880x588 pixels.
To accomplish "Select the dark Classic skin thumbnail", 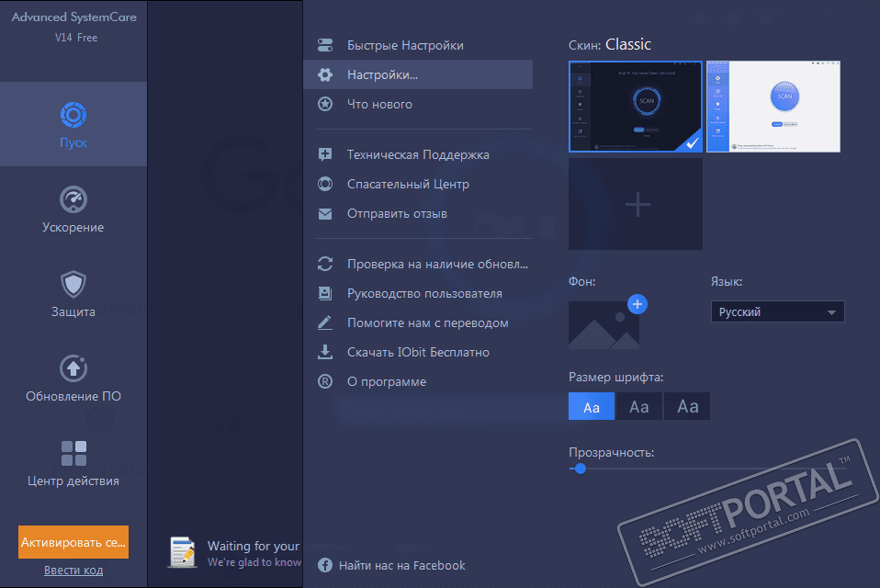I will click(x=636, y=107).
